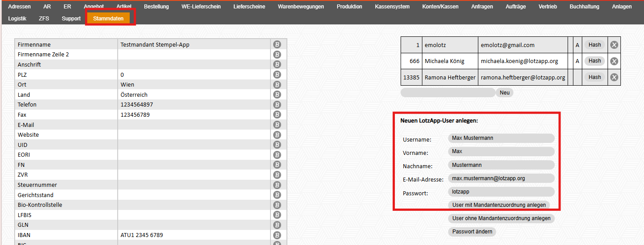644x245 pixels.
Task: Click the B icon in Gerichtsstand row
Action: pos(277,195)
